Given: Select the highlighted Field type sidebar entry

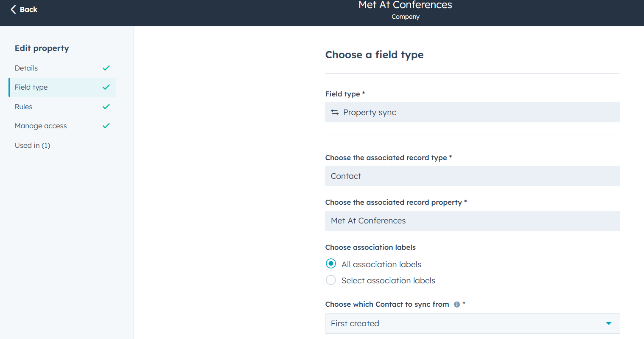Looking at the screenshot, I should pos(31,87).
